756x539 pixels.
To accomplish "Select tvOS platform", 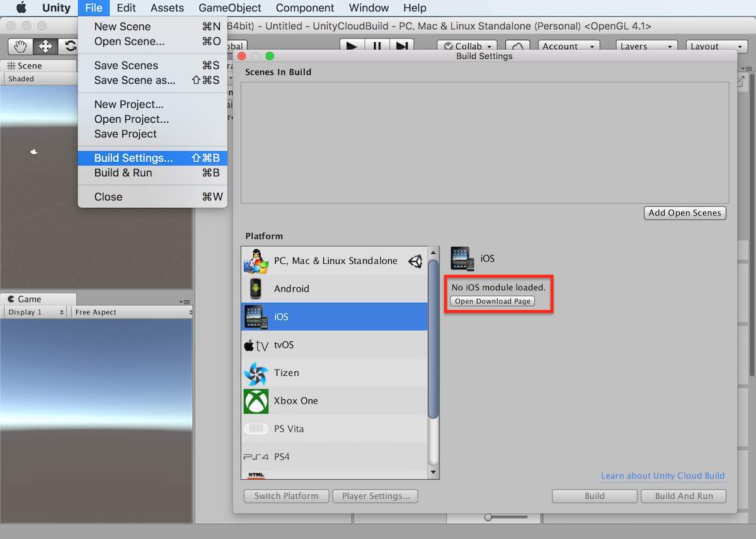I will [x=334, y=344].
